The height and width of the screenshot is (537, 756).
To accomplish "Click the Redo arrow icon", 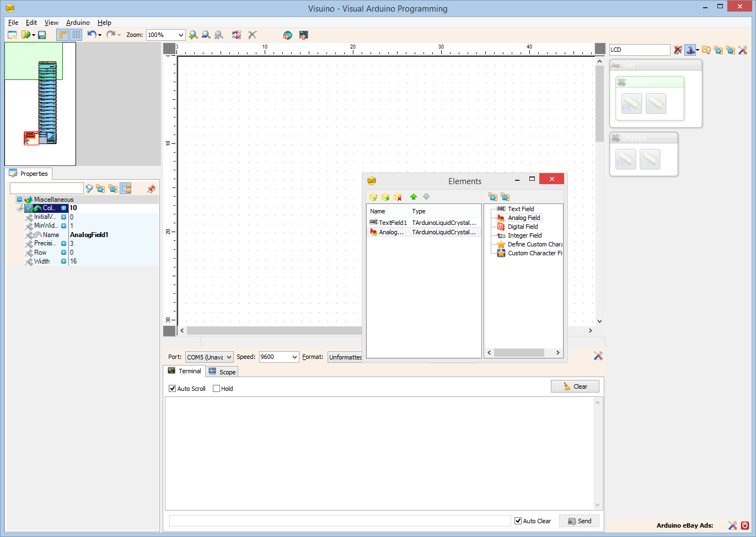I will pyautogui.click(x=111, y=34).
